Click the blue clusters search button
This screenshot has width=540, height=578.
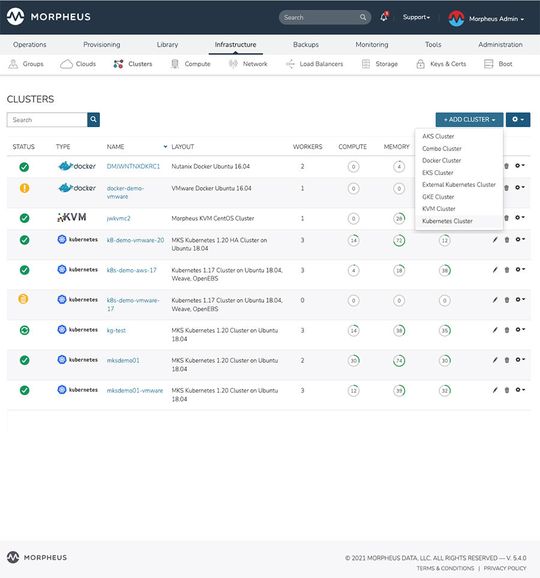[94, 119]
